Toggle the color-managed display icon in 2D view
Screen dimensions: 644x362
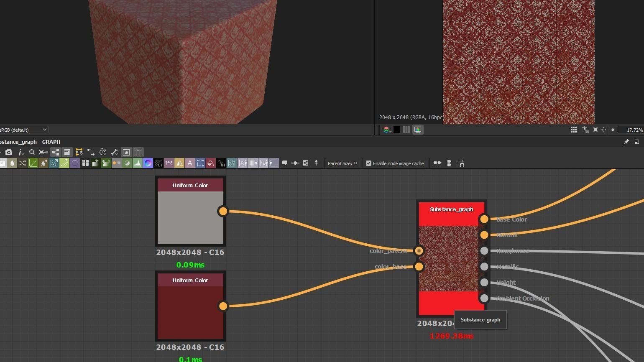[417, 130]
